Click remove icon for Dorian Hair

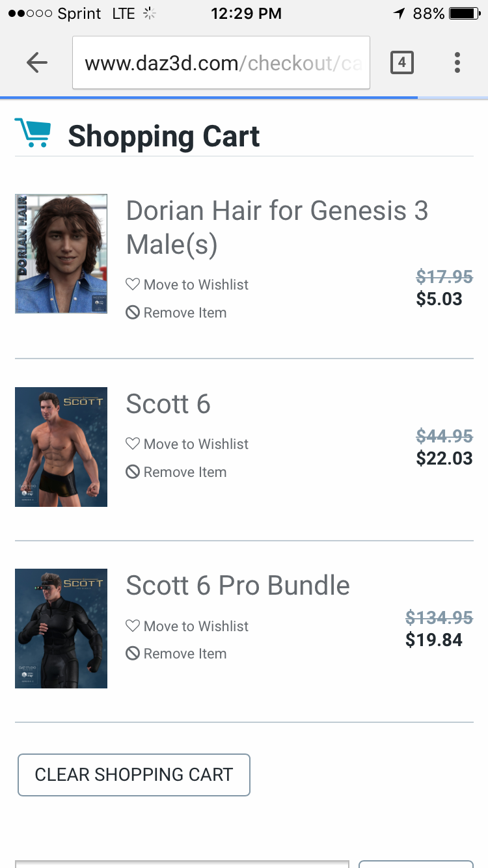point(133,313)
